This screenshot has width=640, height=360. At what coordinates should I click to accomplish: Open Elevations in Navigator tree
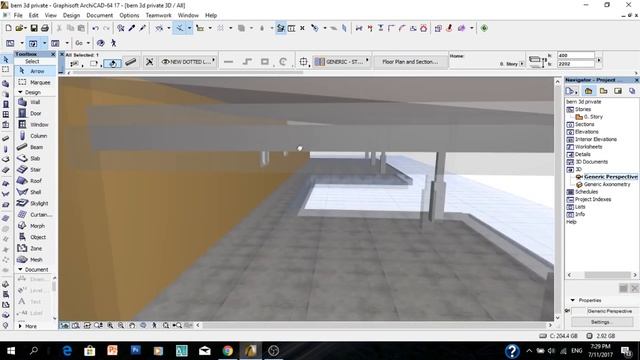(587, 132)
